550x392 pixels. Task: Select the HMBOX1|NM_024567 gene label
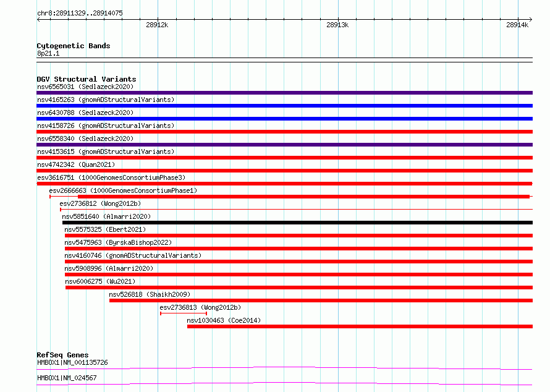coord(67,378)
